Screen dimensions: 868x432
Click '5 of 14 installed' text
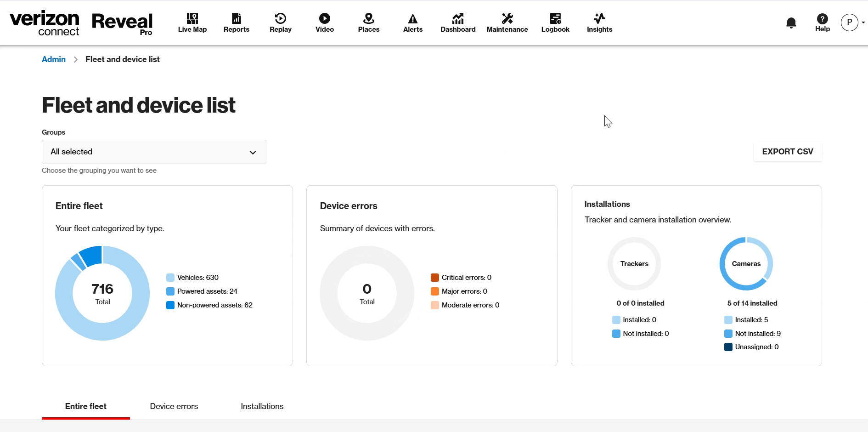tap(752, 303)
